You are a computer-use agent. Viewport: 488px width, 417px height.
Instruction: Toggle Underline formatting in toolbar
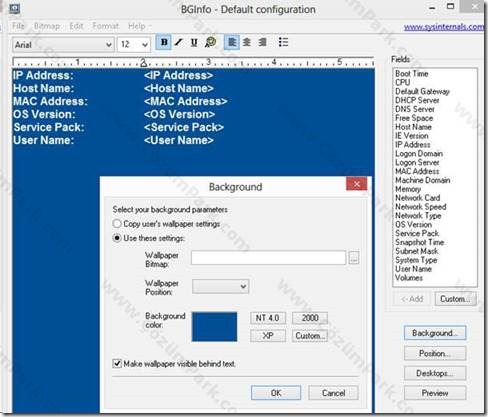tap(194, 42)
